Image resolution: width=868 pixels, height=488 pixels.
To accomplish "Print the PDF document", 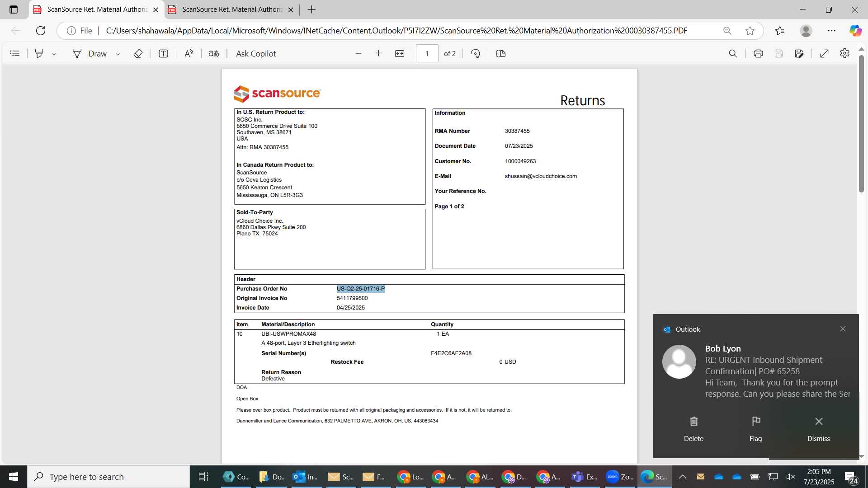I will [758, 54].
